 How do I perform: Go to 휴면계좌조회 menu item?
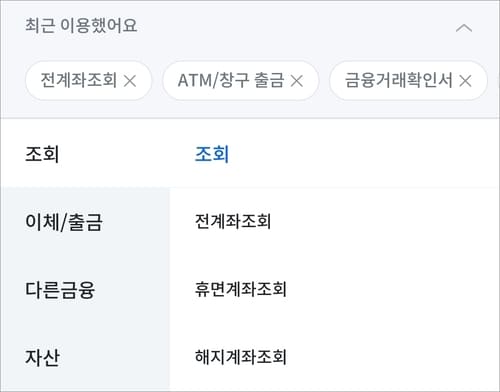(x=241, y=289)
